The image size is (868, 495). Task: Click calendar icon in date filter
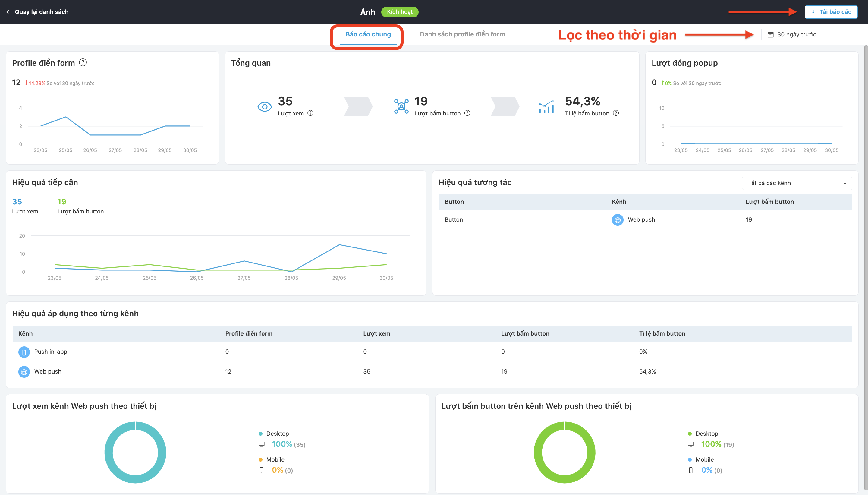770,35
